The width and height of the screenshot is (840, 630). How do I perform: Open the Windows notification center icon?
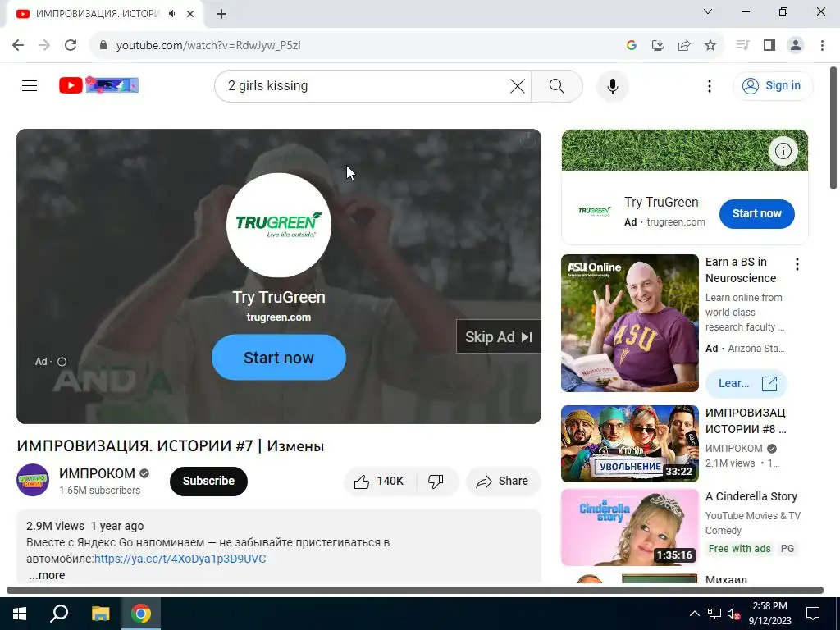point(813,614)
